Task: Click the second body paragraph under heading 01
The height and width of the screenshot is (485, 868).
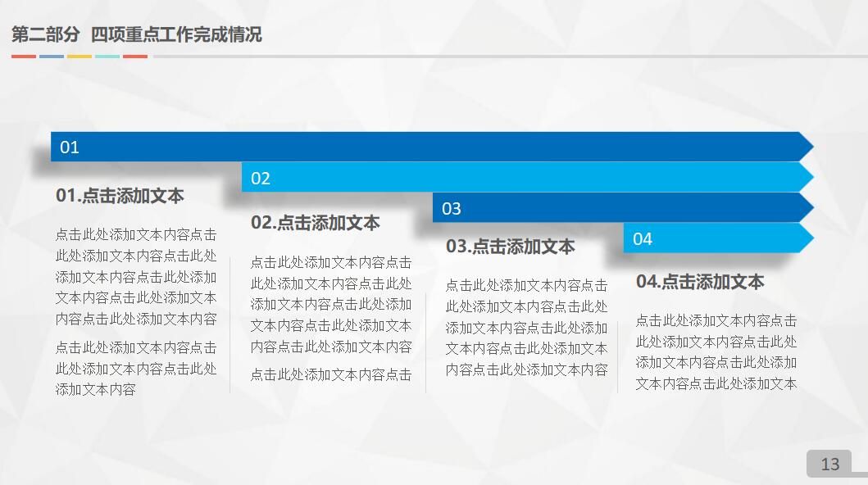Action: [x=136, y=369]
